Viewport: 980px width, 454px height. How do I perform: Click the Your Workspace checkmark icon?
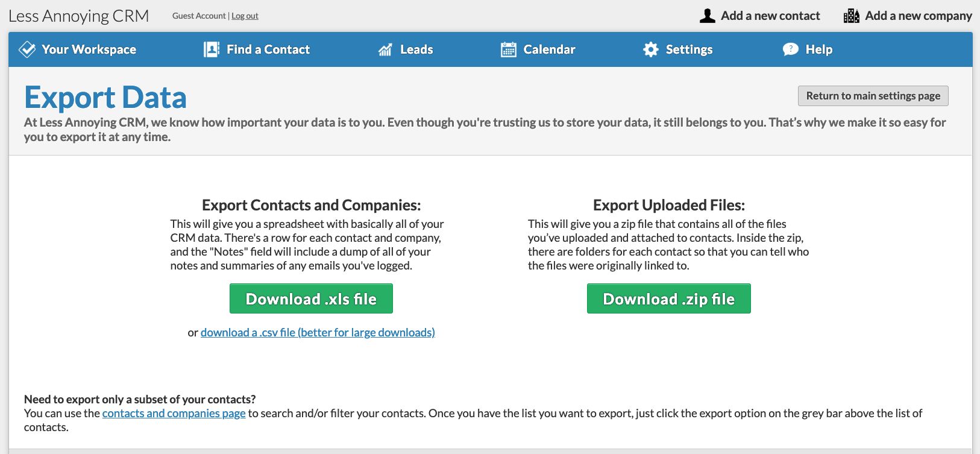27,49
